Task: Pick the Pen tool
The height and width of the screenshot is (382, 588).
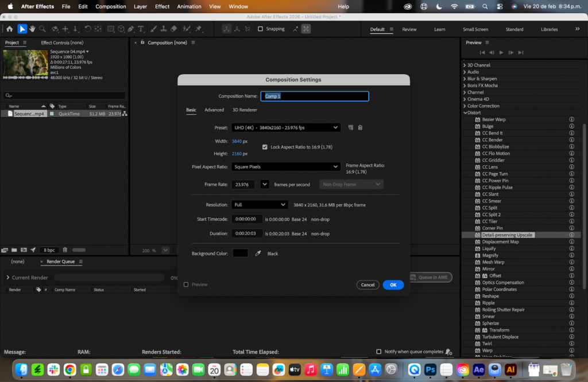Action: [130, 29]
